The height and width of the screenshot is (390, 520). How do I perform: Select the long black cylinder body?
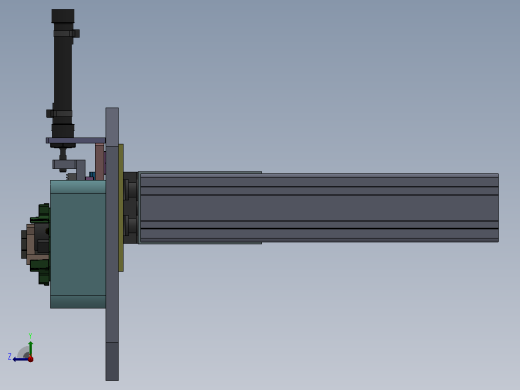click(x=63, y=73)
